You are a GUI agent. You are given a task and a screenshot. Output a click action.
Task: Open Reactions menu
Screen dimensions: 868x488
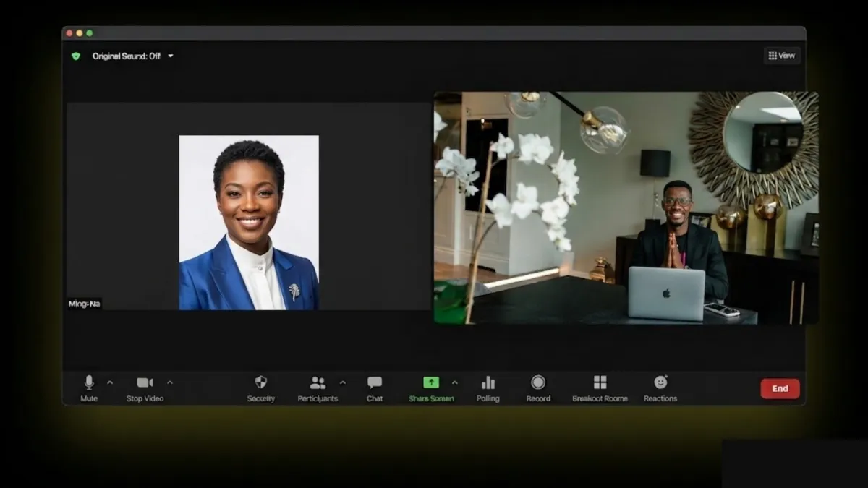[x=660, y=388]
